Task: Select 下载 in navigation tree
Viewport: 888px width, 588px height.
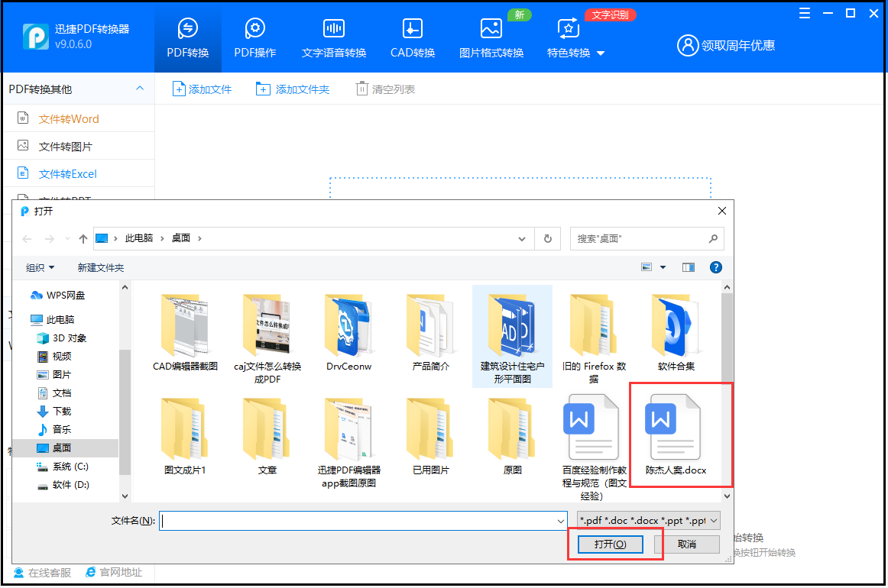Action: (x=54, y=411)
